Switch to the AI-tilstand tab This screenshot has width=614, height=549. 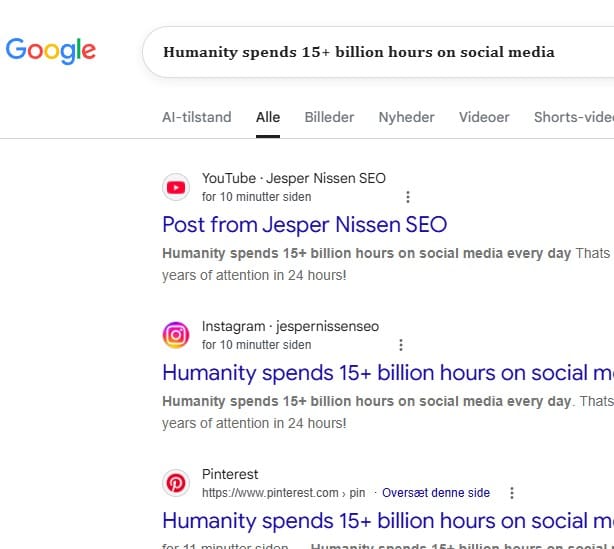(x=197, y=117)
